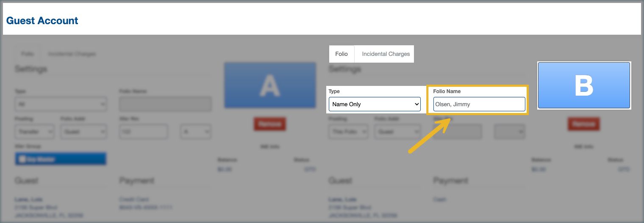Select the Folio tab in folio B

[x=341, y=54]
